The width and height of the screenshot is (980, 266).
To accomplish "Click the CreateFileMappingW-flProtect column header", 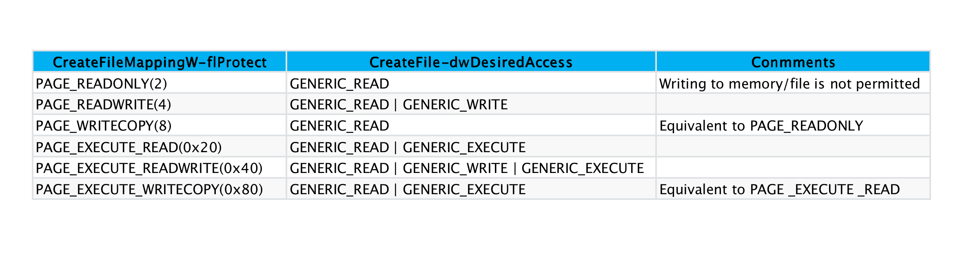I will (x=160, y=62).
